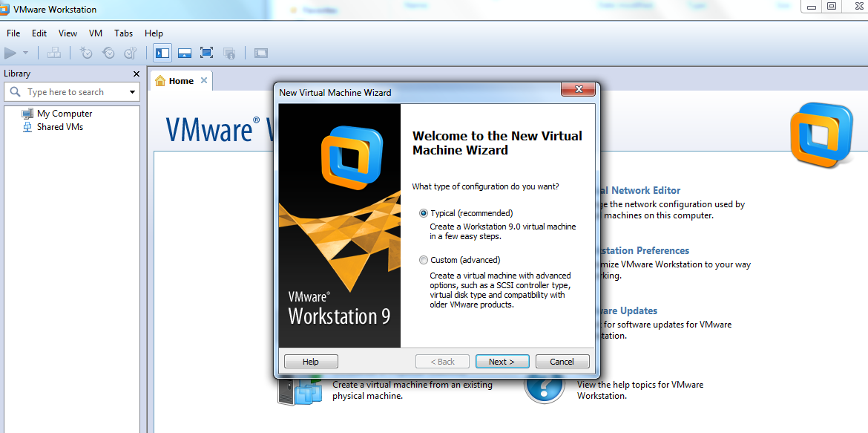The height and width of the screenshot is (433, 868).
Task: Show or hide the thumbnail bar
Action: pyautogui.click(x=185, y=53)
